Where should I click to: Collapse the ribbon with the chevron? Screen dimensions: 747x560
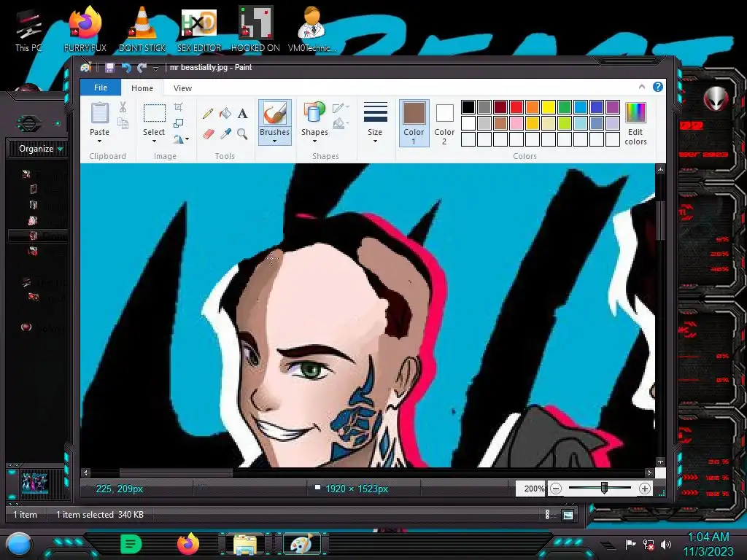coord(642,87)
